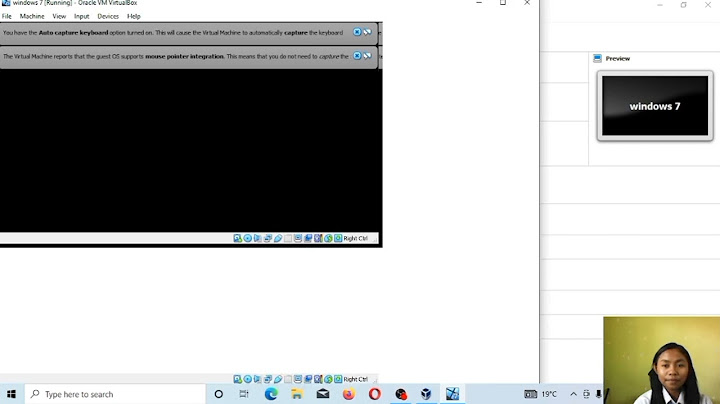Click recording indicator icon below black VM screen
This screenshot has height=404, width=720.
(x=308, y=238)
